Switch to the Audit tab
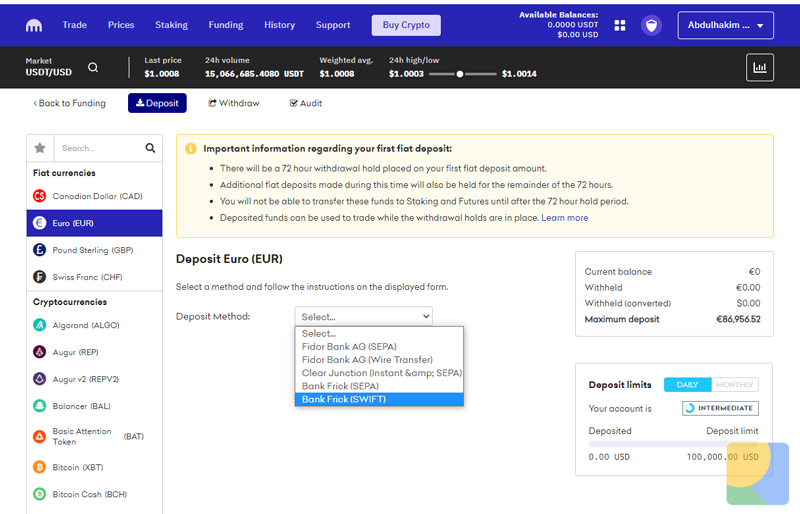Screen dimensions: 800x514 point(306,103)
